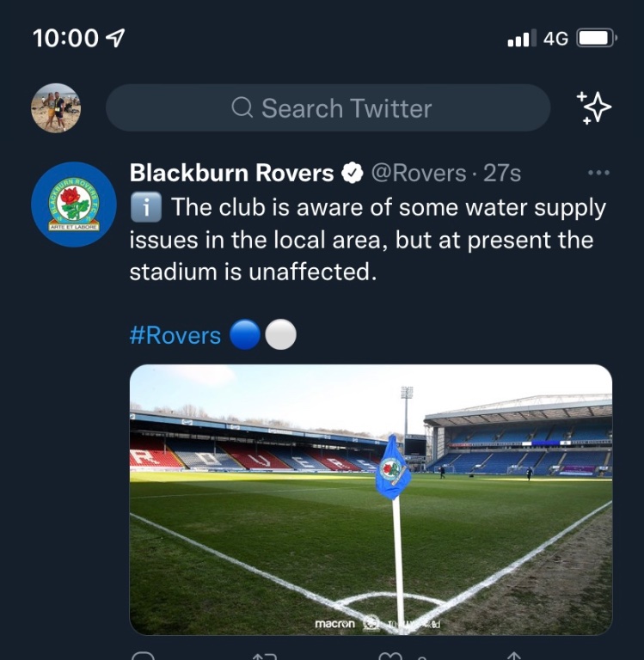Tap the location arrow in status bar
Viewport: 644px width, 660px height.
(x=114, y=39)
